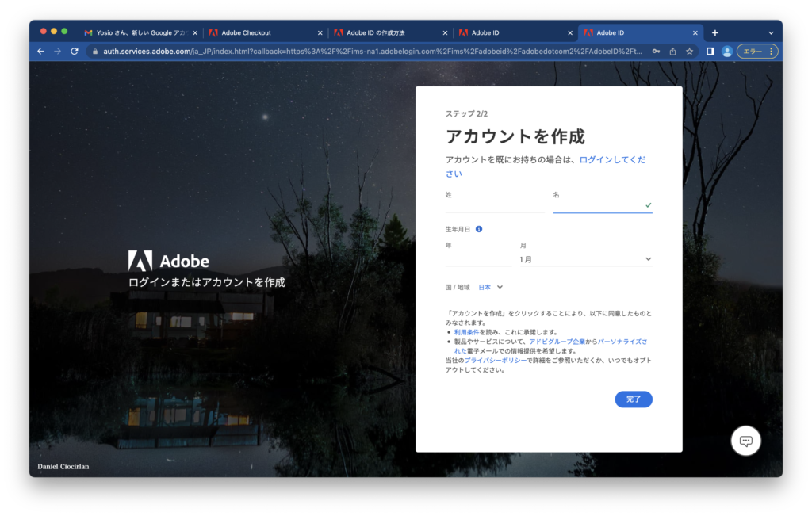
Task: Open the エラー three-dot Chrome menu
Action: (771, 51)
